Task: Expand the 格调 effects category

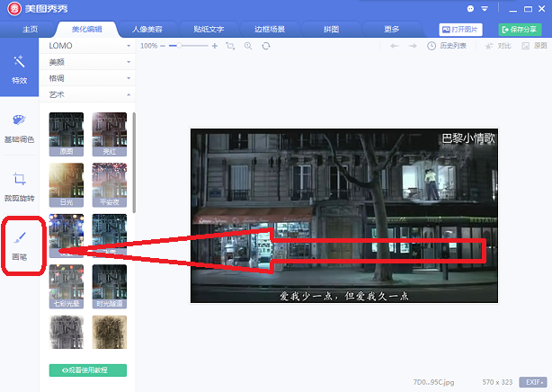Action: pos(87,78)
